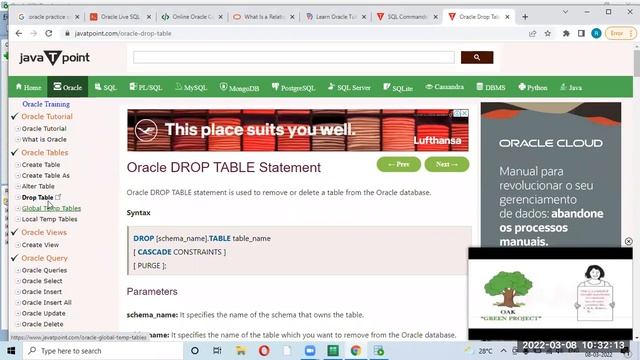Open the MySQL menu item
The image size is (640, 360).
click(x=191, y=87)
